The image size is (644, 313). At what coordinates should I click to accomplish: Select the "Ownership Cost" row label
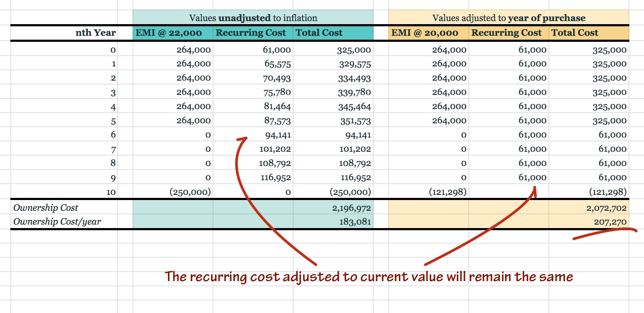(x=45, y=208)
